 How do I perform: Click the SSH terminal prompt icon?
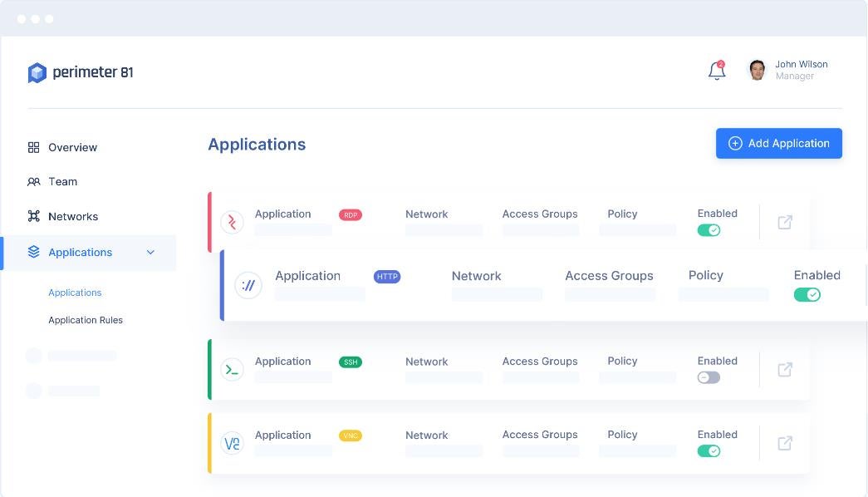pos(232,370)
